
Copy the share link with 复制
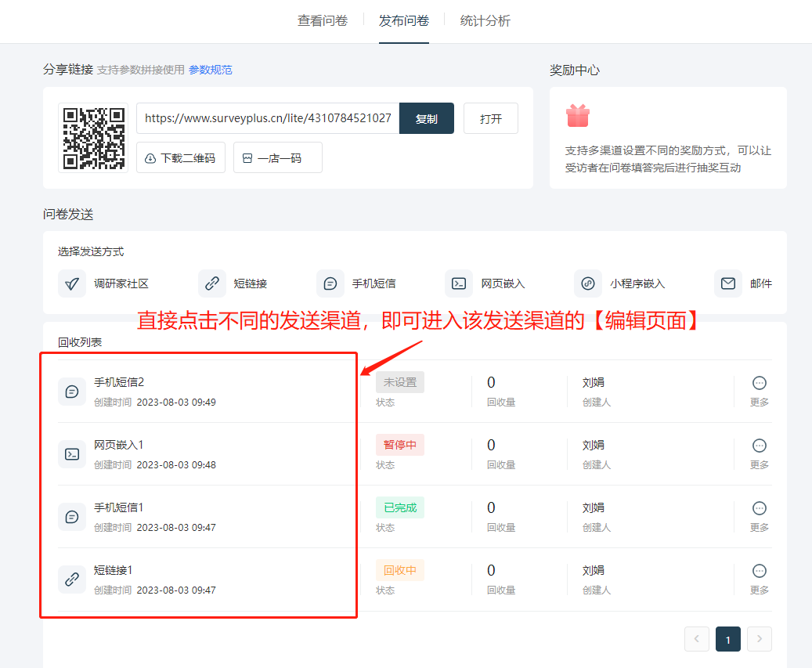426,118
